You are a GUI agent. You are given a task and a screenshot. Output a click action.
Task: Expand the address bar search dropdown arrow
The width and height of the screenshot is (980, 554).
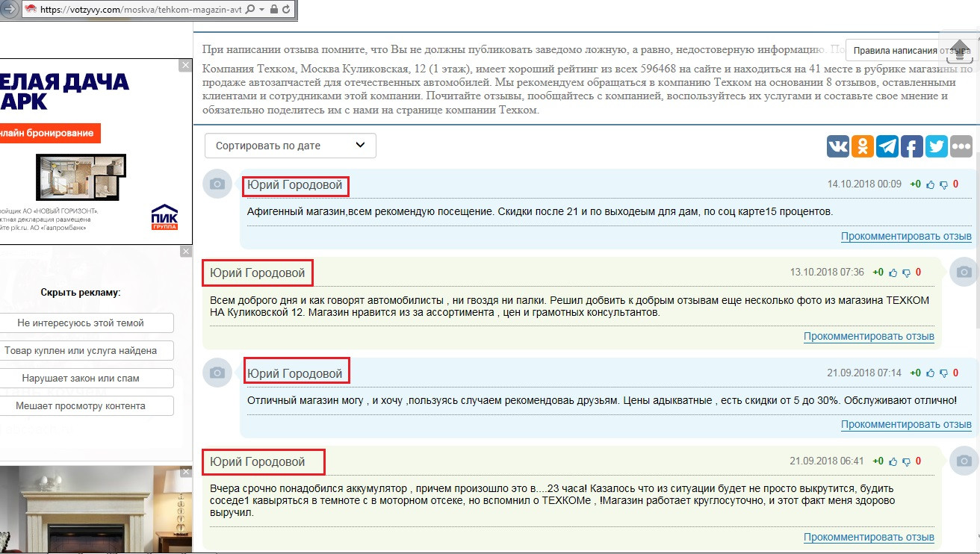click(x=261, y=9)
